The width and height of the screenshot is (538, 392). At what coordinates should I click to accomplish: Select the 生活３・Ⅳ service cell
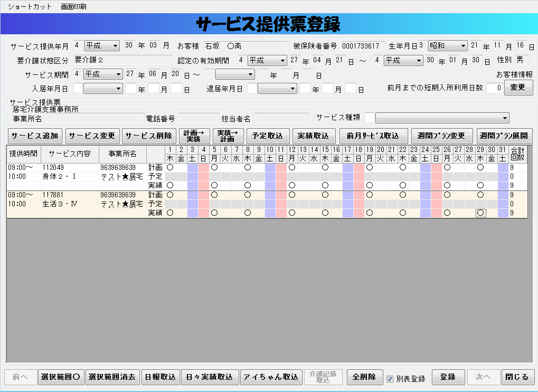pos(70,204)
